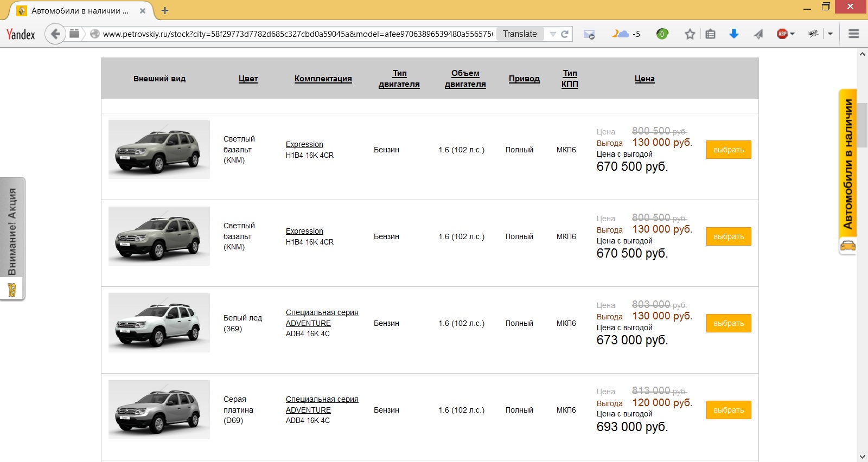
Task: Click the turbo rocket icon
Action: tap(758, 34)
